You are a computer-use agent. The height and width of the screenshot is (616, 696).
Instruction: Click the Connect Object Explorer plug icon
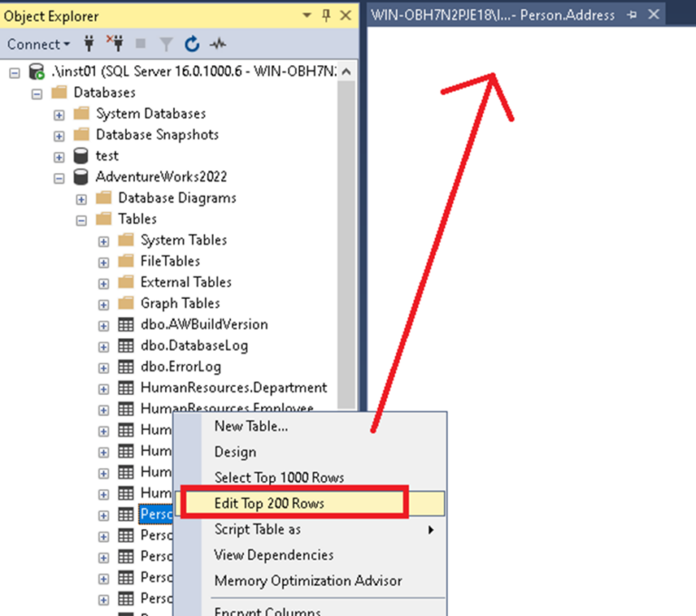(x=90, y=43)
